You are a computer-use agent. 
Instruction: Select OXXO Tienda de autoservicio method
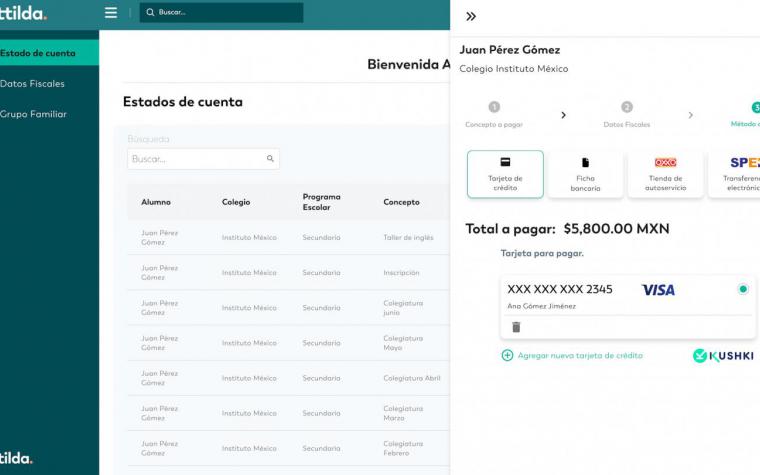[x=665, y=174]
